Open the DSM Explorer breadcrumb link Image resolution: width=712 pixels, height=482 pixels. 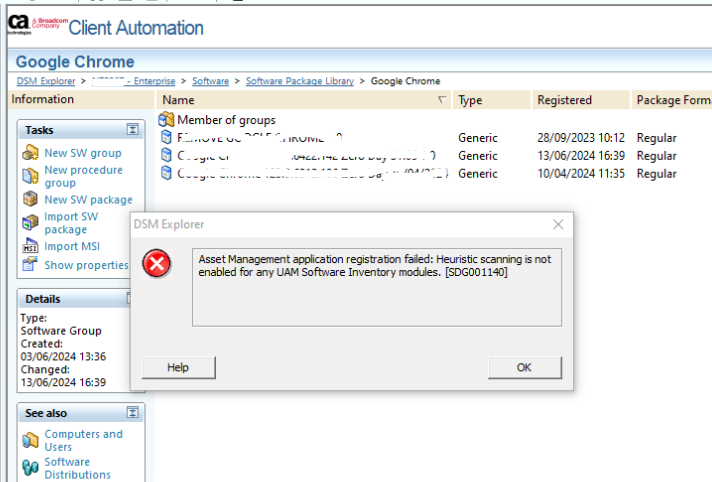(x=48, y=81)
